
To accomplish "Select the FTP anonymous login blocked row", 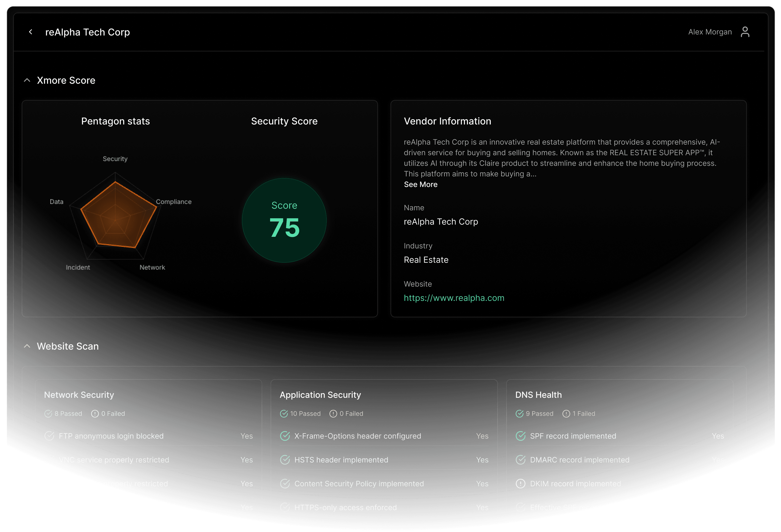I will click(148, 436).
